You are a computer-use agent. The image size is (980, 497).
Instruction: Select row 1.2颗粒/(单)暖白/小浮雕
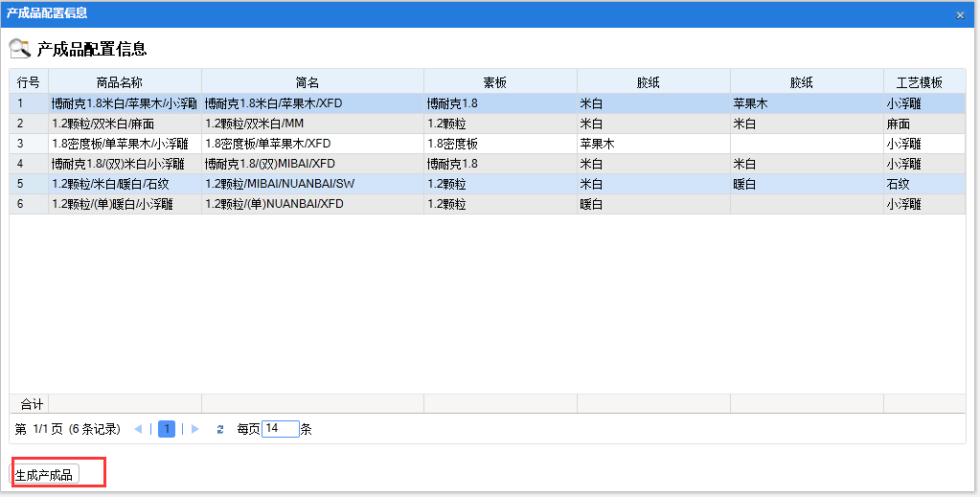(488, 204)
